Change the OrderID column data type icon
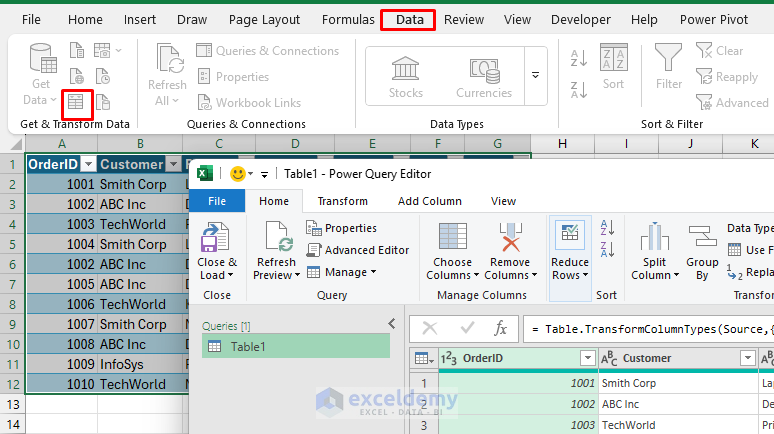Image resolution: width=774 pixels, height=434 pixels. coord(448,358)
